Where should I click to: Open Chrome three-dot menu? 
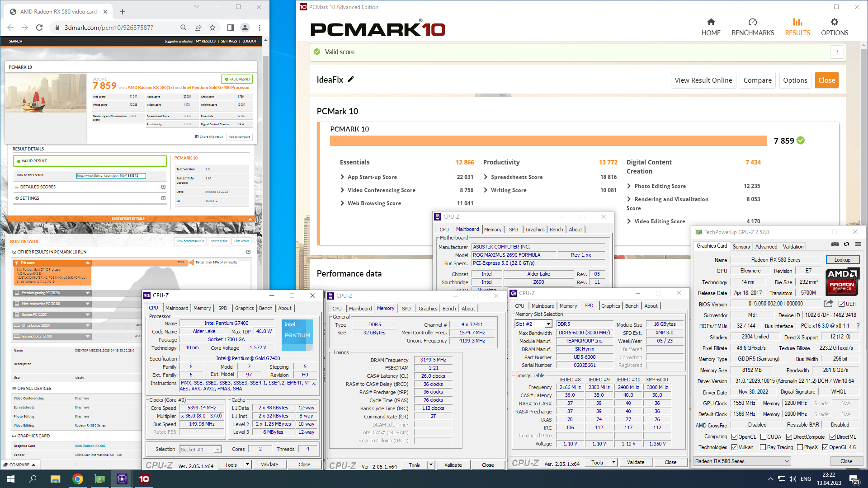click(x=259, y=28)
